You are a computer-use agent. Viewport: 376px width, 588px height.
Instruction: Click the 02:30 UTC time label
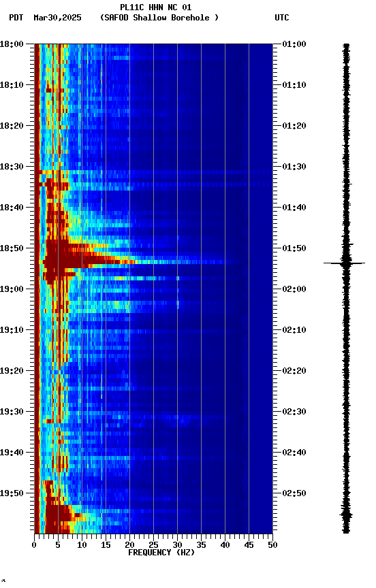tap(294, 412)
